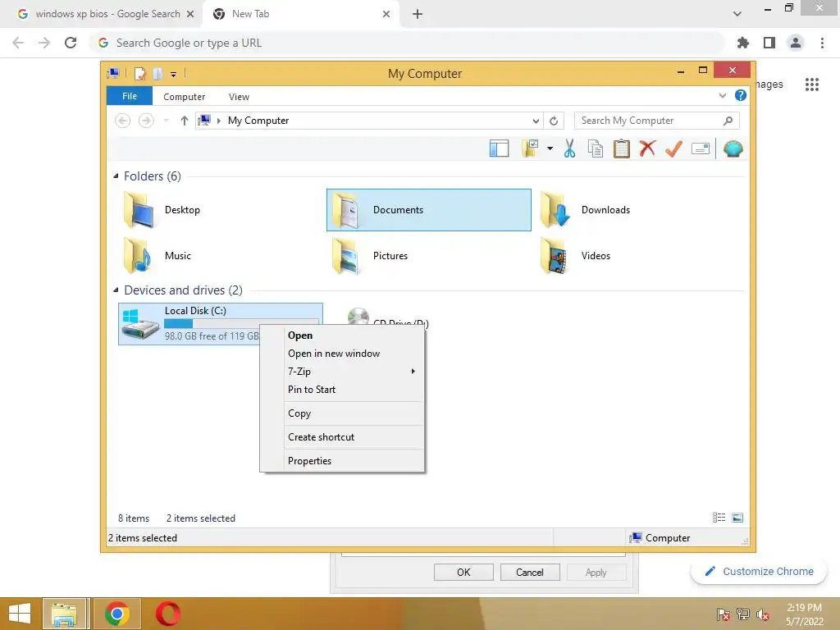Viewport: 840px width, 630px height.
Task: Open Chrome three-dot menu
Action: [822, 43]
